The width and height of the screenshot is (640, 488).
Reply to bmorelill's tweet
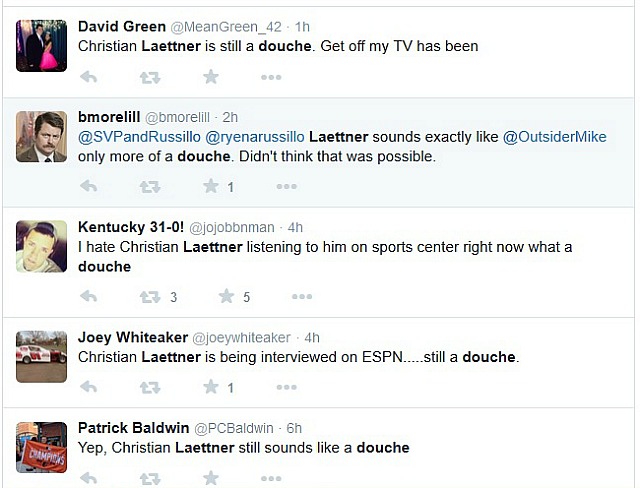point(88,186)
